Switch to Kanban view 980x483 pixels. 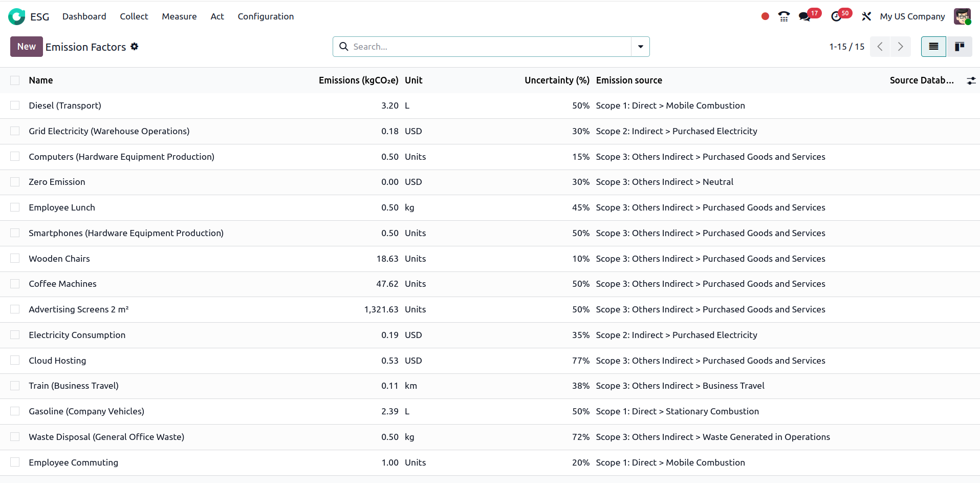959,47
